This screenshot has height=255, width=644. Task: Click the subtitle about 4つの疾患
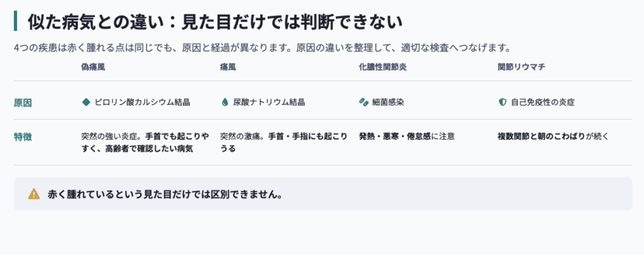point(262,48)
